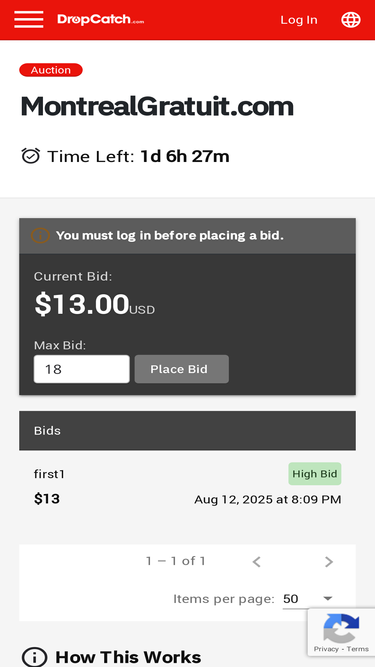The image size is (375, 667).
Task: Click the DropCatch logo
Action: click(x=100, y=20)
